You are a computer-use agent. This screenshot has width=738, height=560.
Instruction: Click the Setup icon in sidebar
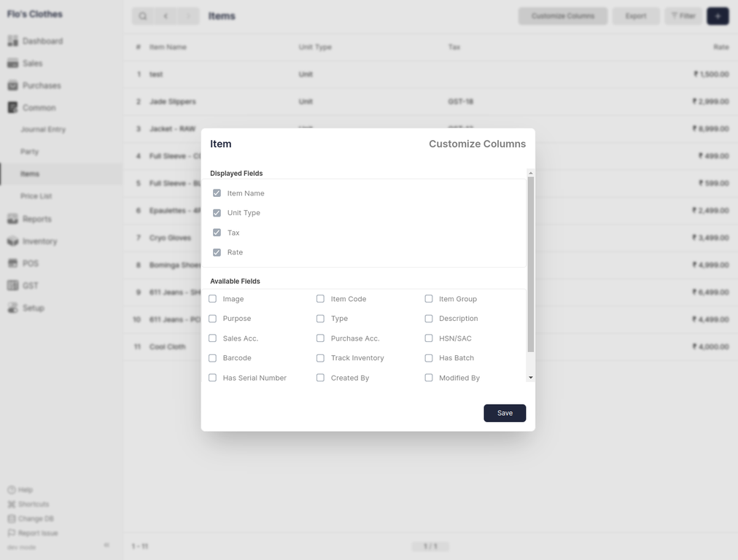[12, 308]
